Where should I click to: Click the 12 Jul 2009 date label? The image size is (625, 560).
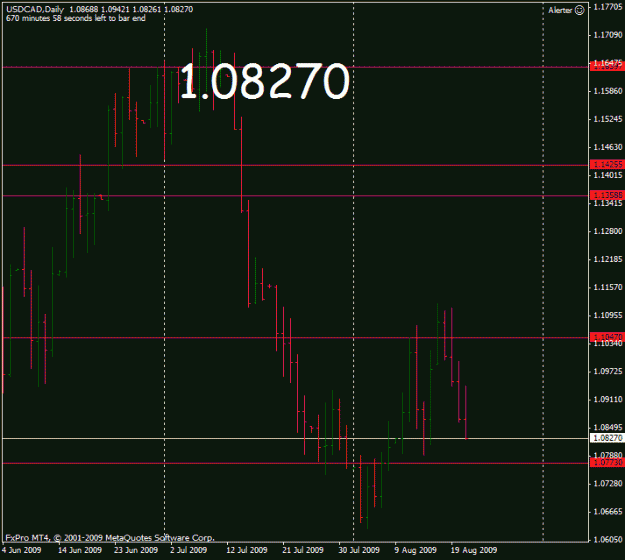tap(247, 550)
